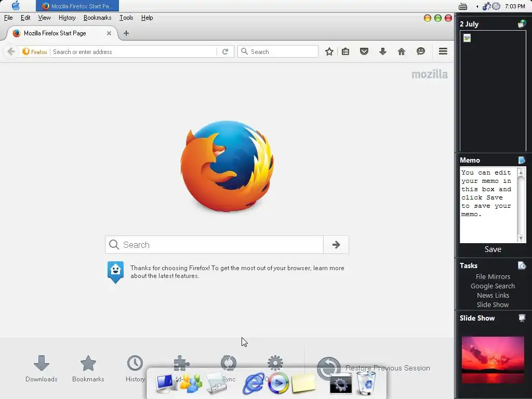Screen dimensions: 532x399
Task: Open the yellow sticky note in dock
Action: tap(303, 383)
